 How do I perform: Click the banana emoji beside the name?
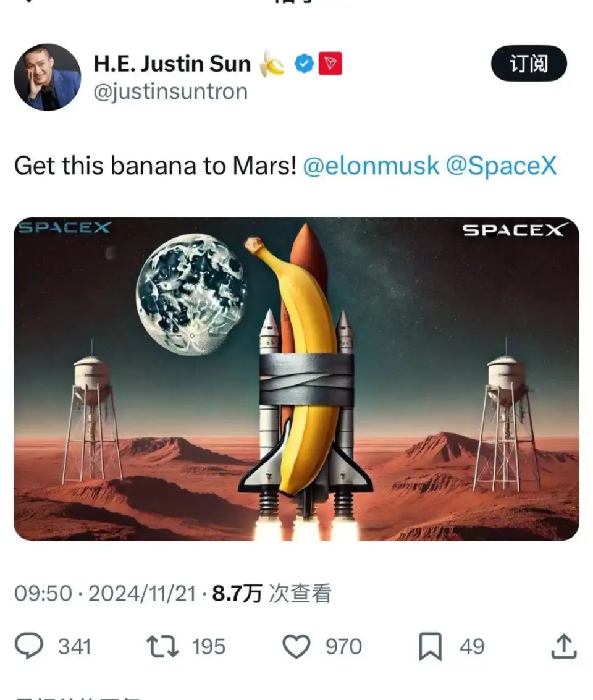click(272, 64)
